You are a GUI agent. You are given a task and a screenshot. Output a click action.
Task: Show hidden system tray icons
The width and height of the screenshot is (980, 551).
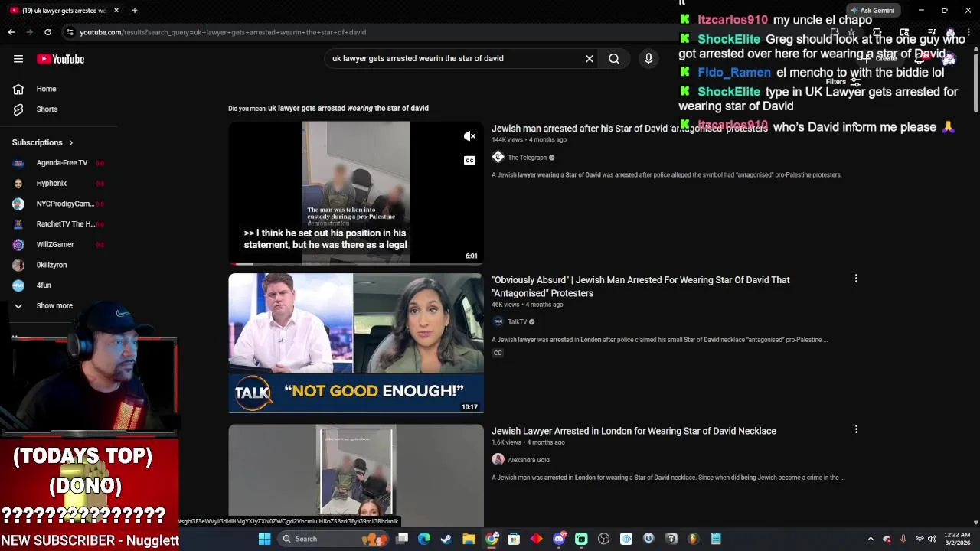pyautogui.click(x=871, y=539)
